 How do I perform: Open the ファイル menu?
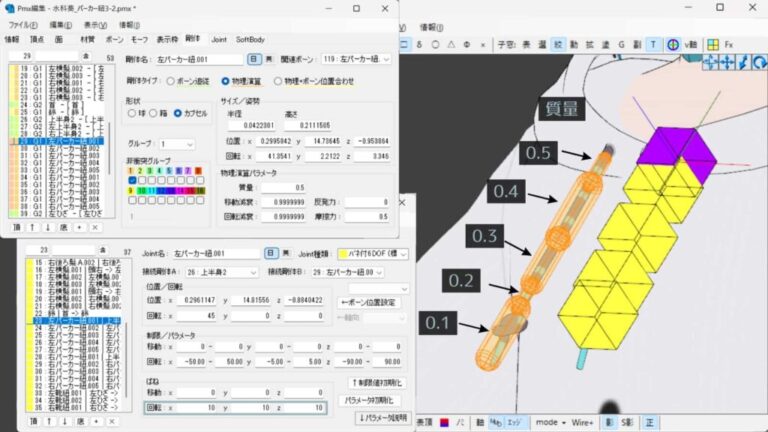point(21,23)
